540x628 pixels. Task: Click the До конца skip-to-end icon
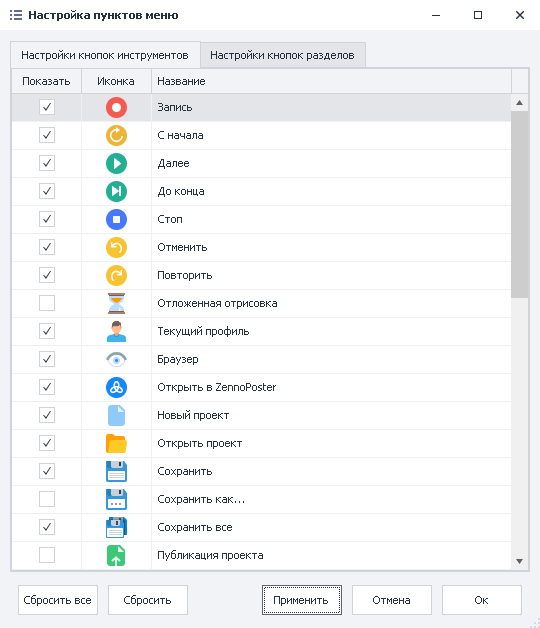(x=116, y=191)
